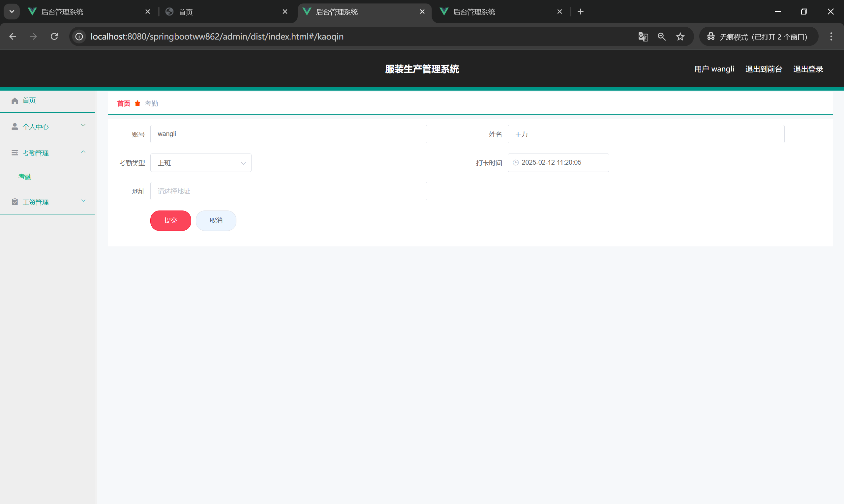Expand the 个人中心 menu chevron

(83, 125)
